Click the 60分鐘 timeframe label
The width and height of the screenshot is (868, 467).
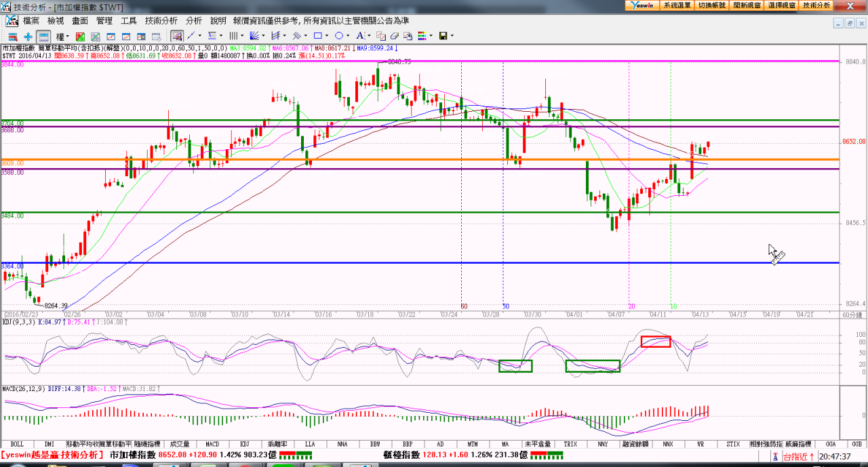pyautogui.click(x=852, y=314)
